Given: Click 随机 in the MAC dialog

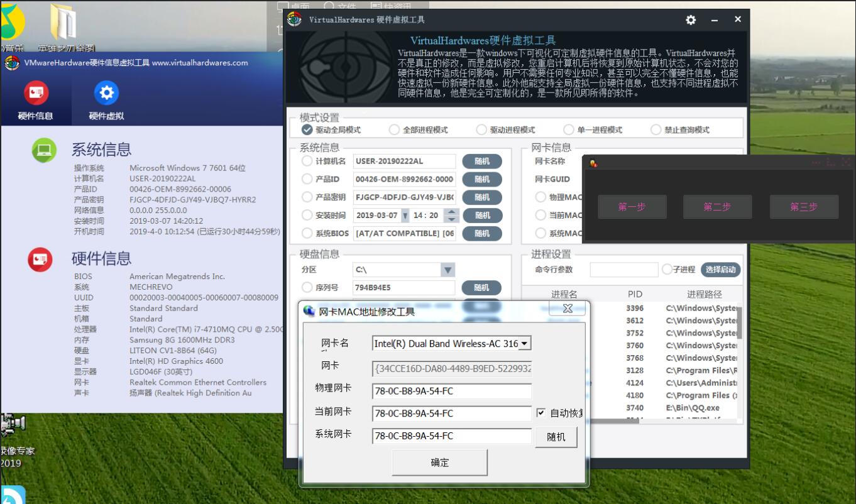Looking at the screenshot, I should (x=556, y=437).
